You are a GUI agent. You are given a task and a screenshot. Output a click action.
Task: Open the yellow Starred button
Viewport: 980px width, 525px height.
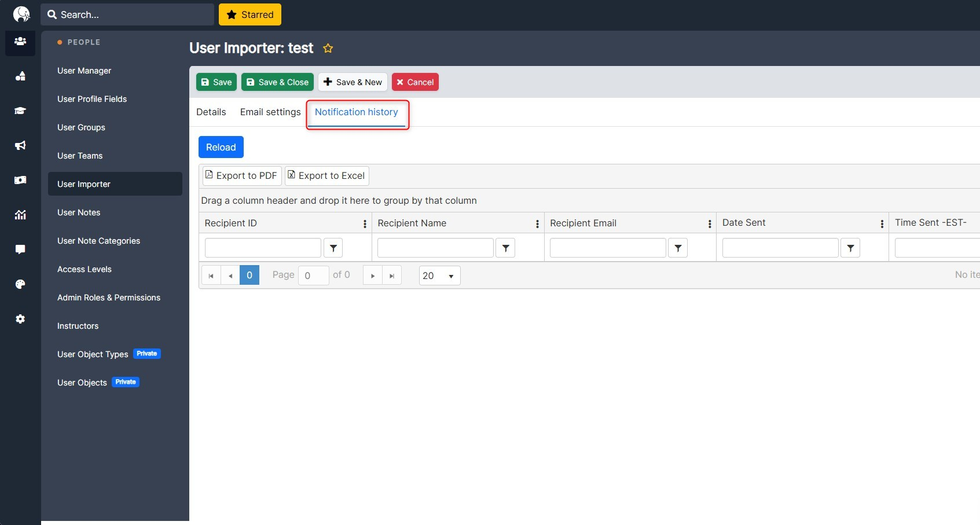pos(250,14)
